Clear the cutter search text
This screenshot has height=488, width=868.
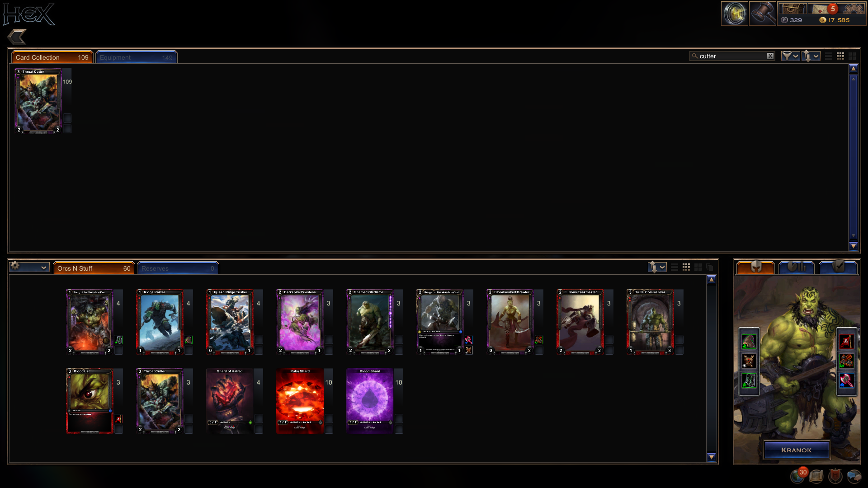(770, 56)
